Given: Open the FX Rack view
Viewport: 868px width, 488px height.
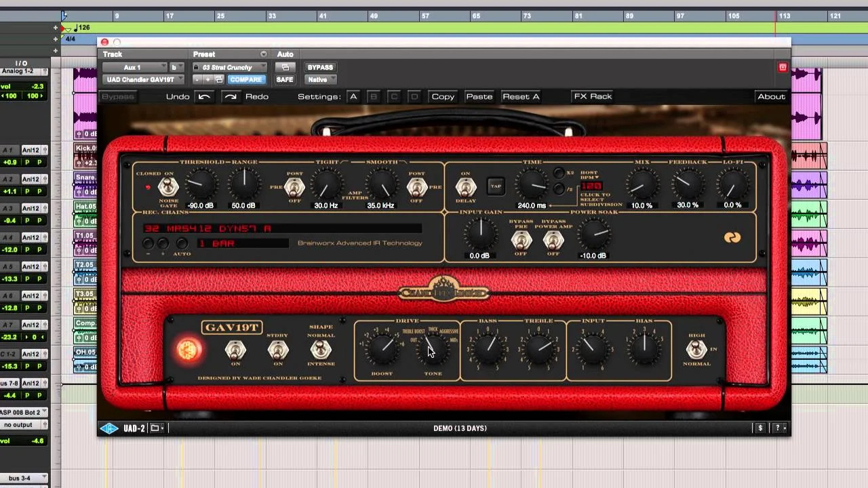Looking at the screenshot, I should coord(593,96).
